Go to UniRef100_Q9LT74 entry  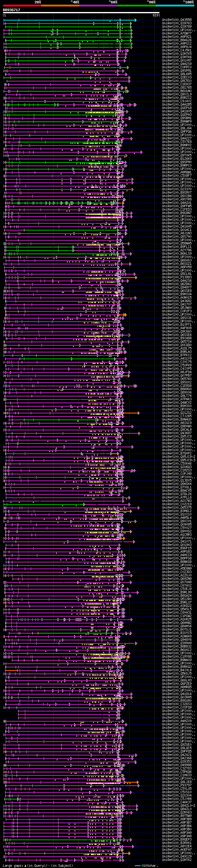[x=177, y=396]
